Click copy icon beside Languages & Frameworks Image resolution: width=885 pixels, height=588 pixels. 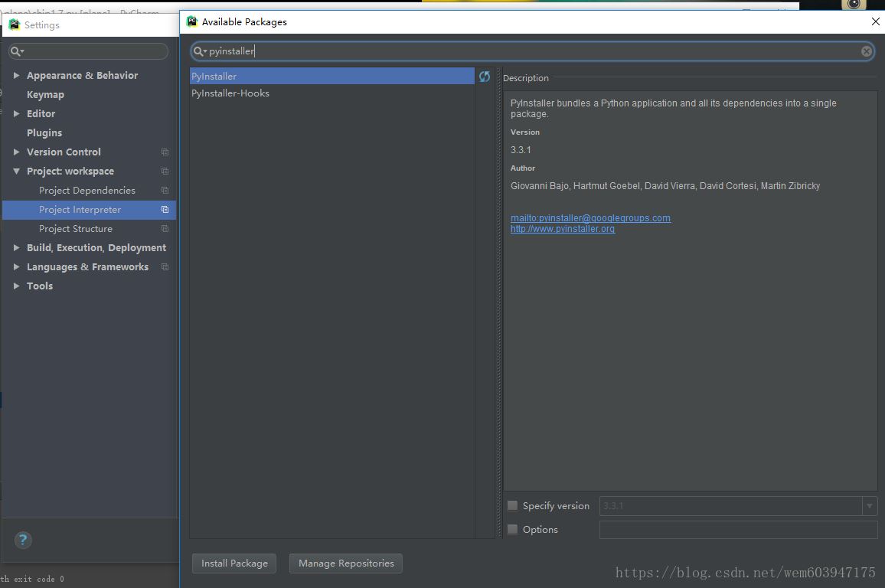[x=165, y=267]
